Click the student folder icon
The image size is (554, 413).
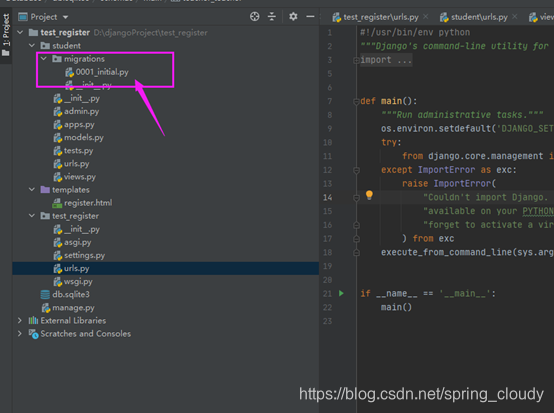click(x=45, y=46)
